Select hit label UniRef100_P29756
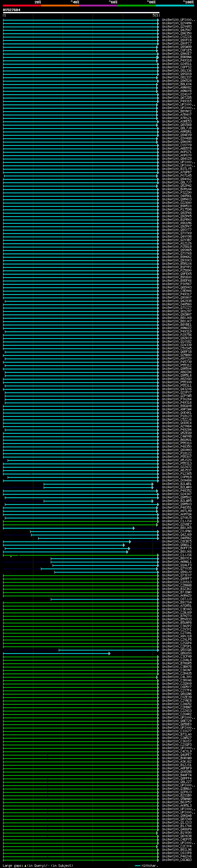 tap(176, 335)
